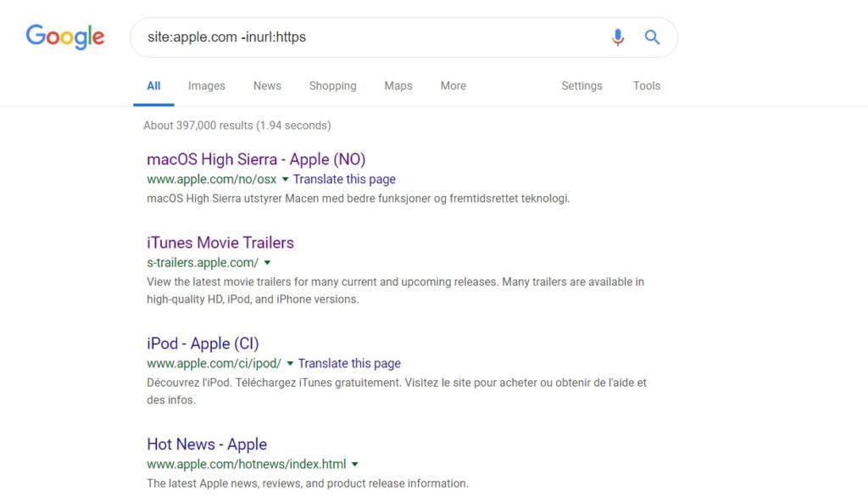This screenshot has height=497, width=868.
Task: Expand arrow next to www.apple.com/ci/ipod/ URL
Action: click(290, 364)
